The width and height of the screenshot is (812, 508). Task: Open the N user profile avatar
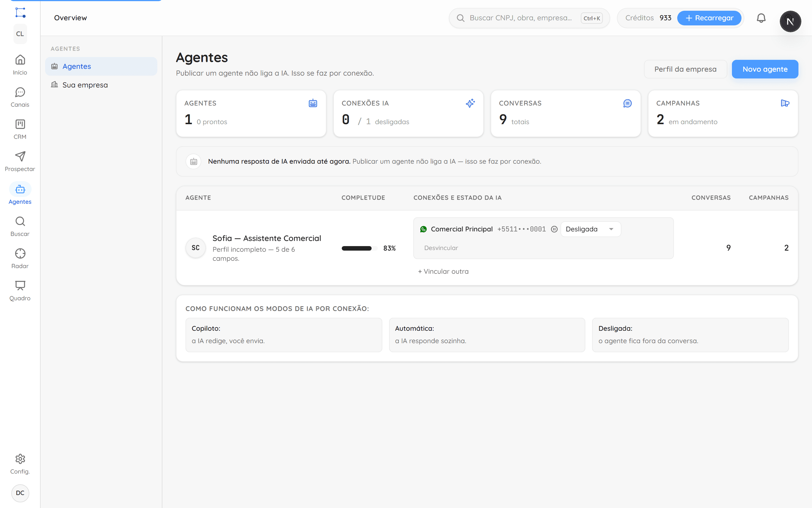tap(790, 21)
